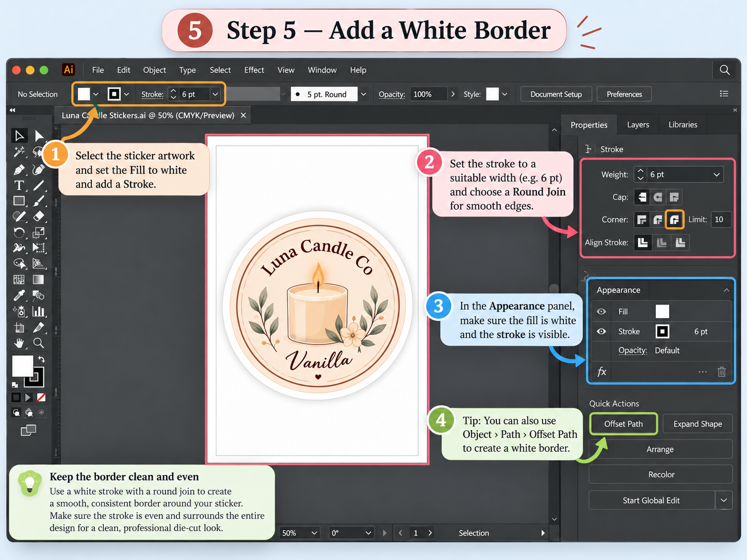Select the Eraser tool
Screen dimensions: 747x560
[x=39, y=217]
